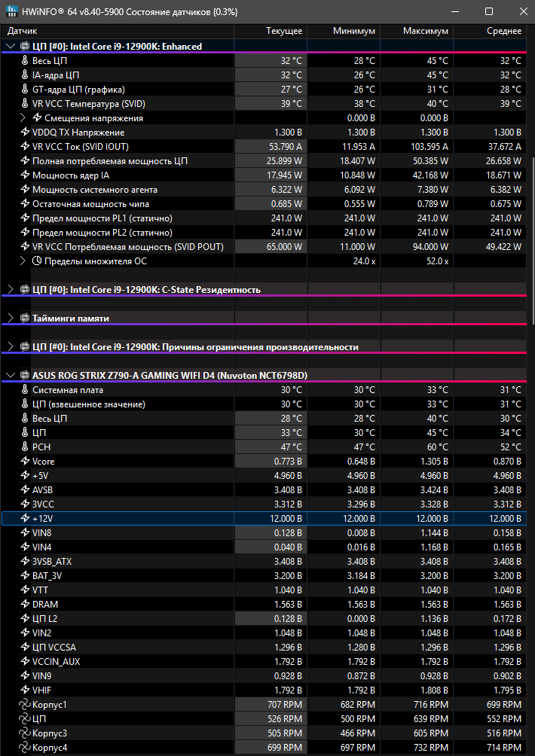Expand the C-State Резидентность section

point(11,290)
